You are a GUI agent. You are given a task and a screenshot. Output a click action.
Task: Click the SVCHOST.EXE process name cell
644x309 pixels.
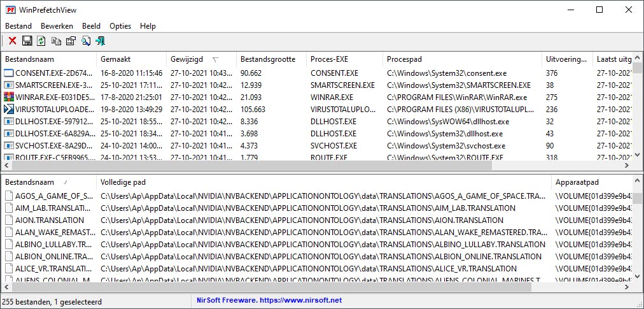pyautogui.click(x=333, y=146)
